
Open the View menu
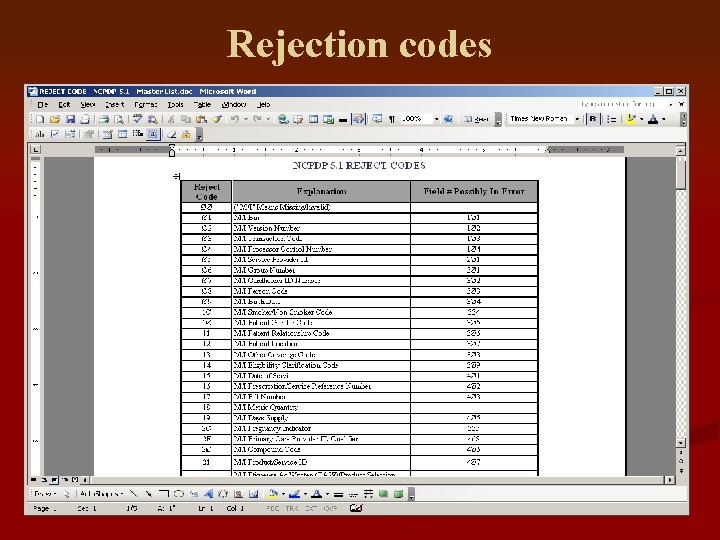click(88, 105)
